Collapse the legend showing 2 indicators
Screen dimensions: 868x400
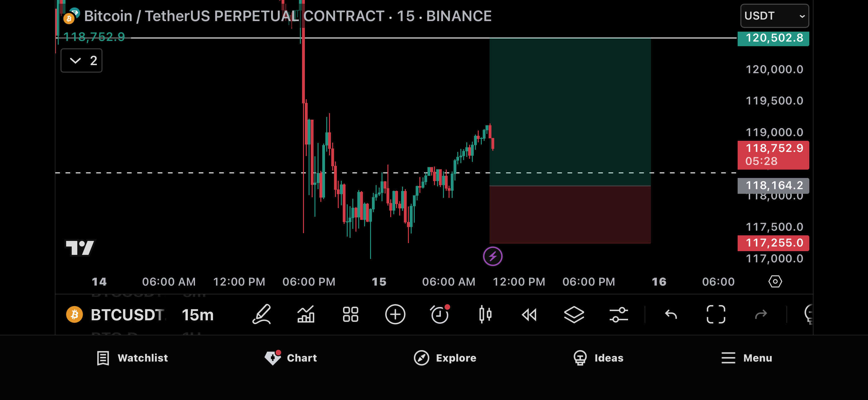(x=81, y=60)
